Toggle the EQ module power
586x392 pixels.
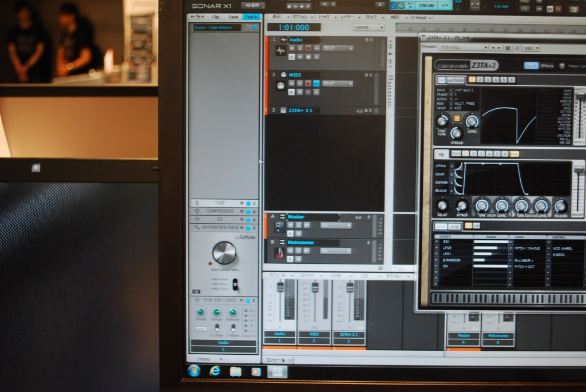[x=248, y=220]
